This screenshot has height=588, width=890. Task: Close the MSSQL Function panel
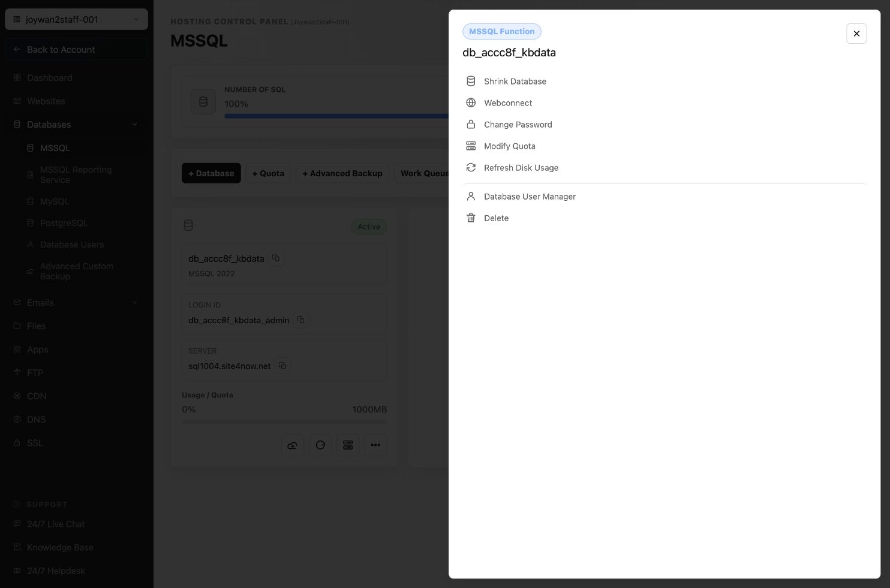(x=856, y=34)
